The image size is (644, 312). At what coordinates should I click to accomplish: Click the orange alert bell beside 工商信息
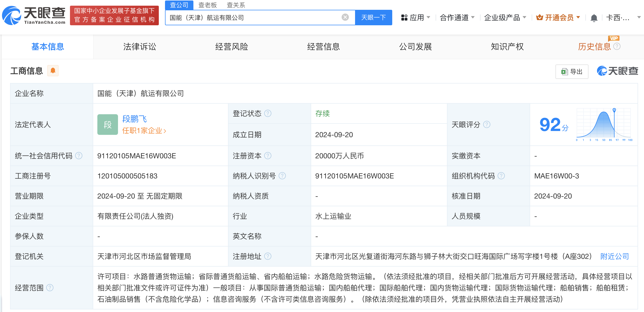coord(53,71)
